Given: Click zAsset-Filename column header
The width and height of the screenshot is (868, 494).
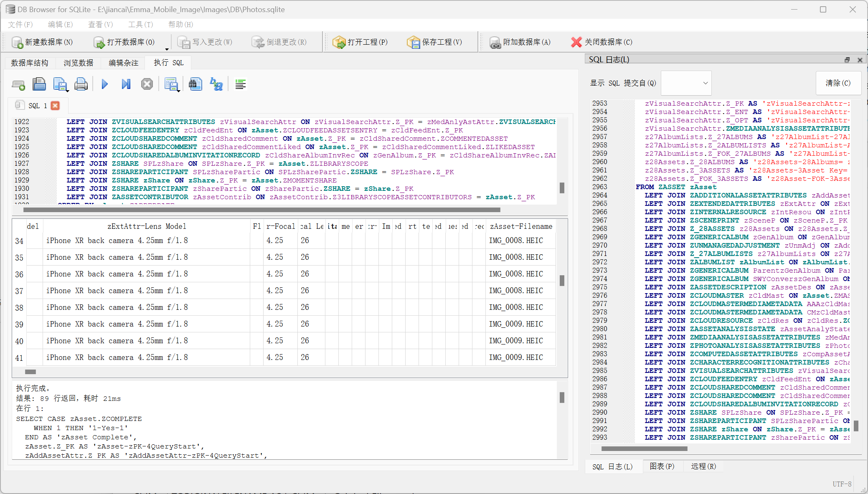Looking at the screenshot, I should click(x=521, y=226).
